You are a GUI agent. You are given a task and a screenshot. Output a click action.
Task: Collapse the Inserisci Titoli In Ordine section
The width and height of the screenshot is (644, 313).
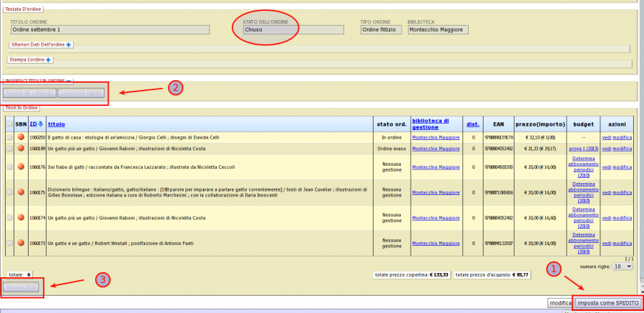pos(69,81)
